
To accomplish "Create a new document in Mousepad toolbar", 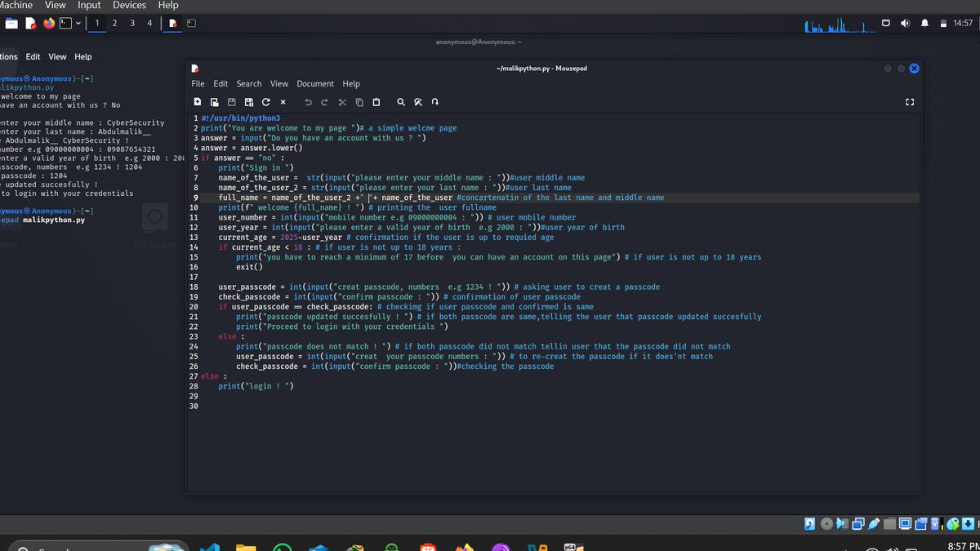I will (x=198, y=102).
